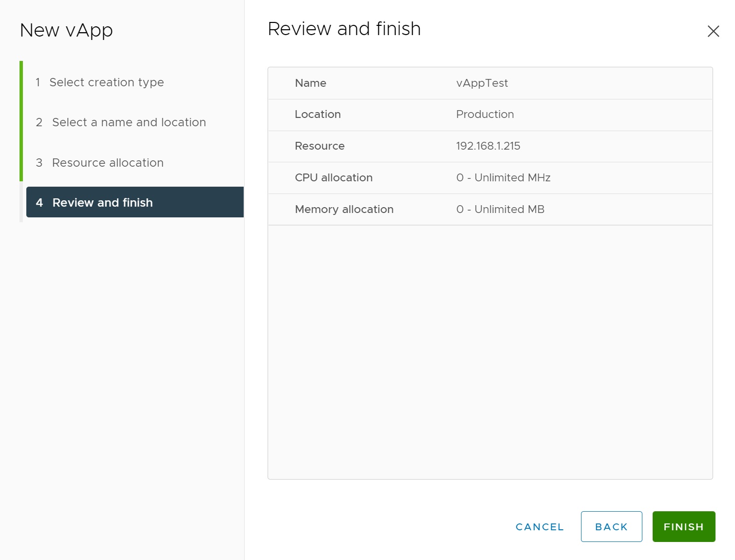Viewport: 735px width, 560px height.
Task: Close the New vApp wizard dialog
Action: [x=713, y=32]
